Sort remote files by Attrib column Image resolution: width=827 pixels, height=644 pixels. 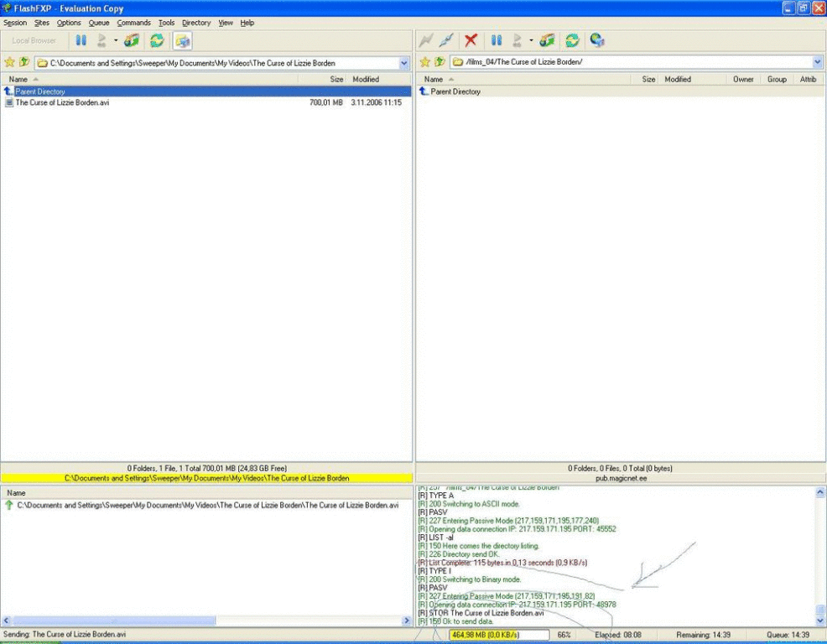click(x=808, y=79)
